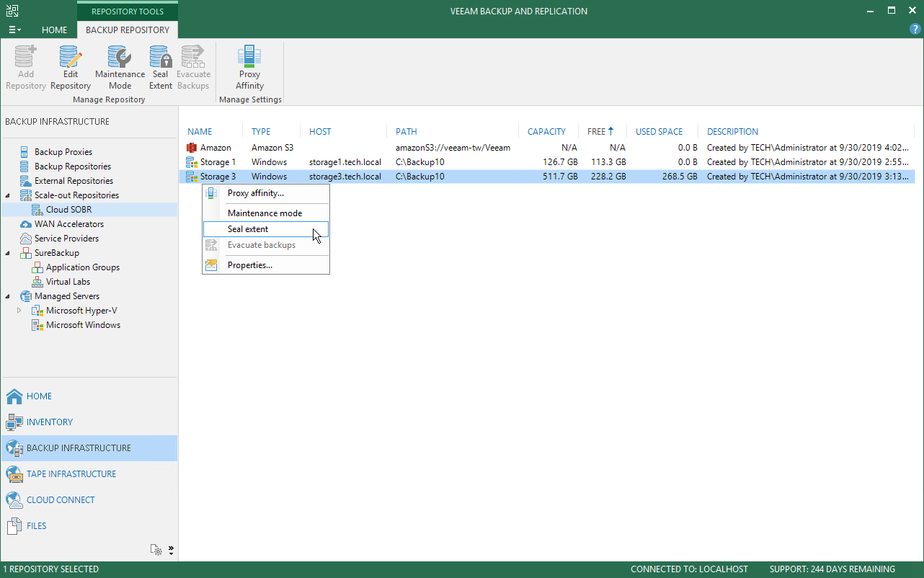The width and height of the screenshot is (924, 578).
Task: Collapse the Scale-out Repositories tree node
Action: click(9, 195)
